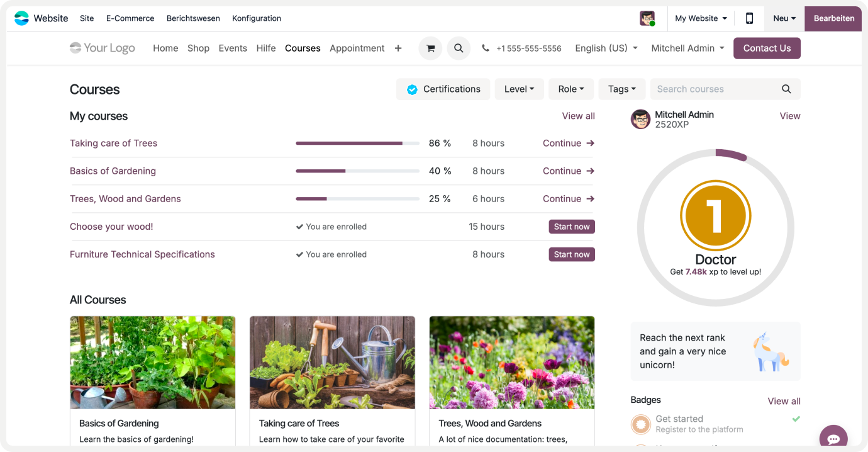Expand the Role filter dropdown
The height and width of the screenshot is (452, 868).
click(571, 89)
